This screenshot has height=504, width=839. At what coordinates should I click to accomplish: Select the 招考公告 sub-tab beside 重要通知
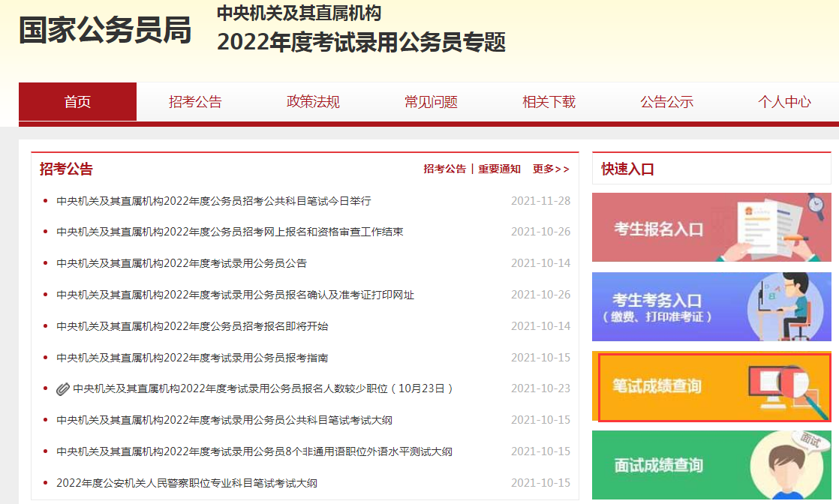tap(444, 169)
